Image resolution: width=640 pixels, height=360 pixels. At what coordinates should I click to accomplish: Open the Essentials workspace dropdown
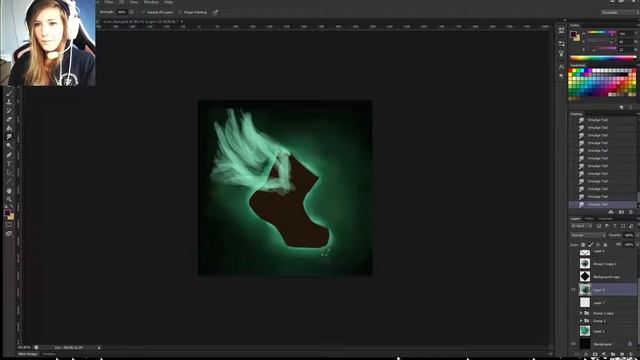pos(620,13)
